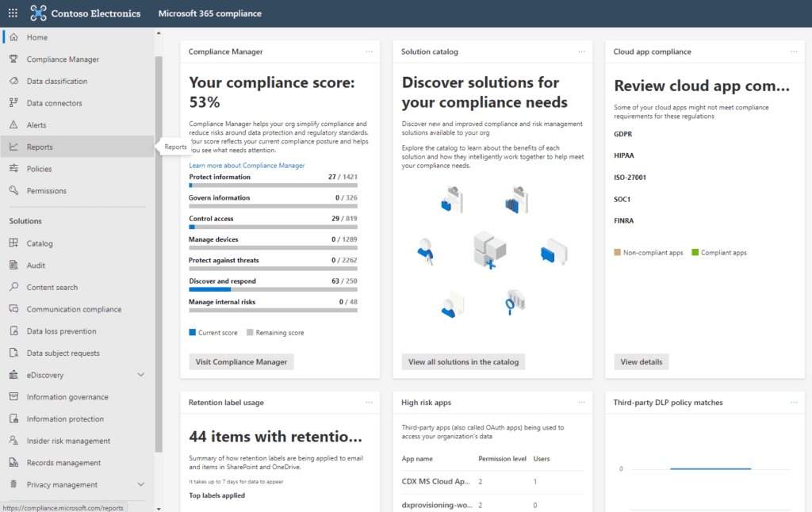
Task: Click the Reports chart icon
Action: (x=14, y=147)
